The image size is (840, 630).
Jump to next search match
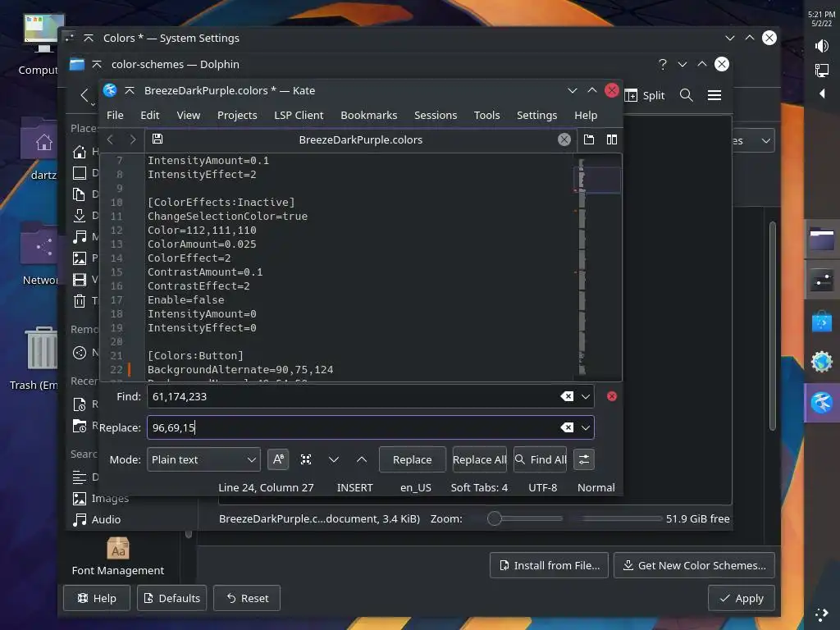[x=334, y=459]
